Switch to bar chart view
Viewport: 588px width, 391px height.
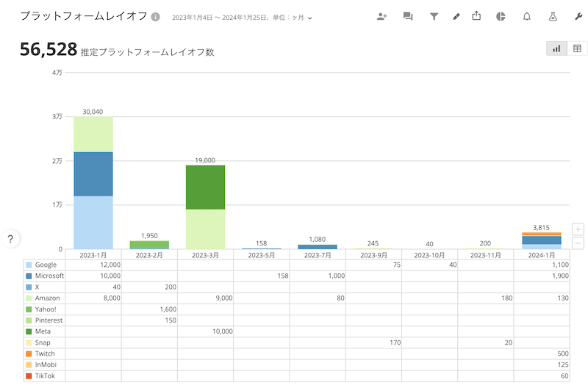(x=556, y=49)
